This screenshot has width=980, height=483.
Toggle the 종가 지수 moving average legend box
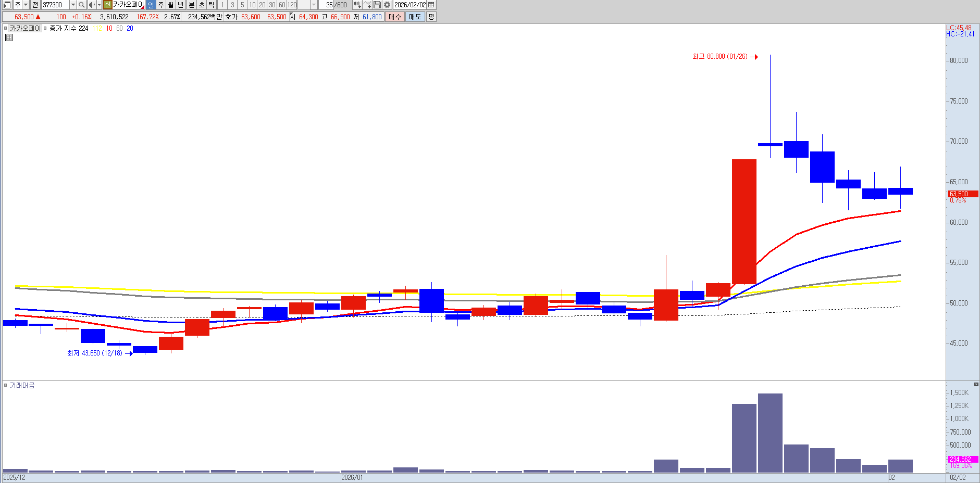[45, 29]
